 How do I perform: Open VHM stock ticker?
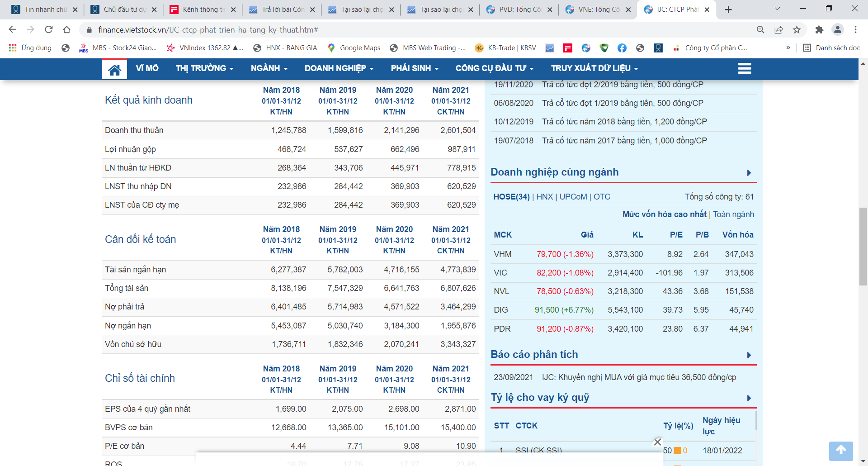tap(503, 254)
